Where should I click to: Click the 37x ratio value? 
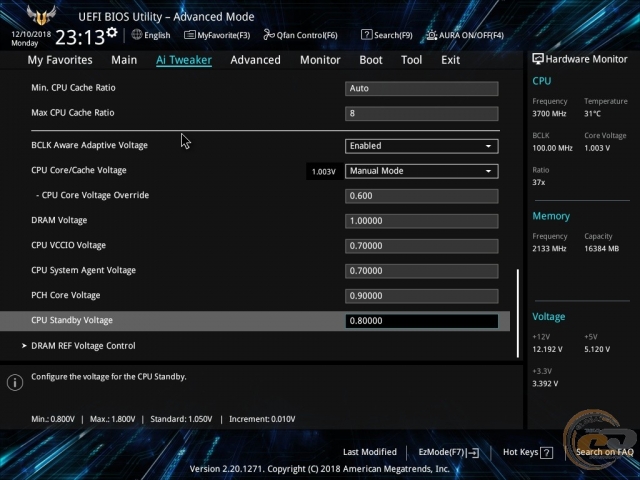point(538,182)
